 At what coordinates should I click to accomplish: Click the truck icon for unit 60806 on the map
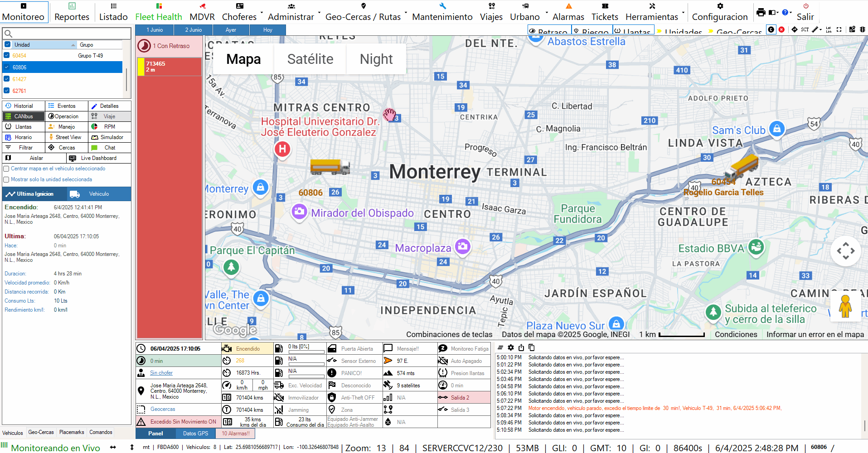point(330,167)
